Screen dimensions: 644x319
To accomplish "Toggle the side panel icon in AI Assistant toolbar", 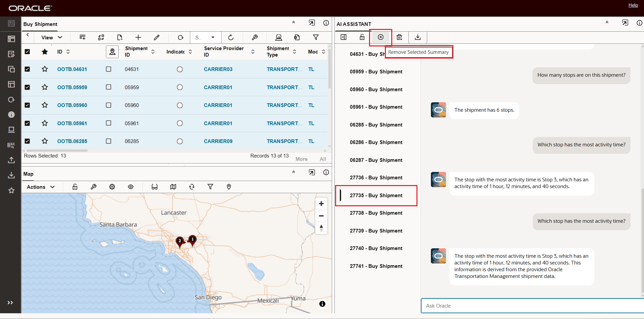I will 344,37.
